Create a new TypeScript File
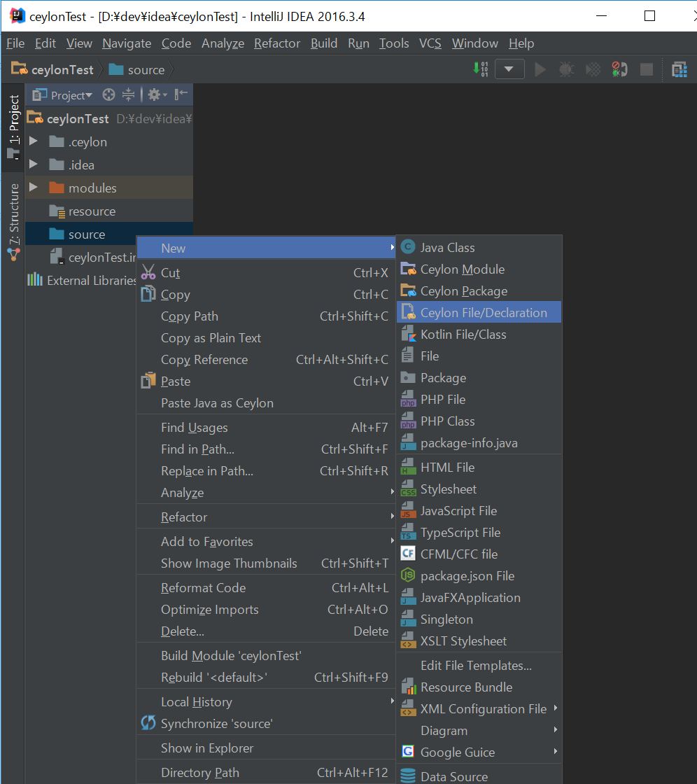Image resolution: width=697 pixels, height=784 pixels. coord(479,533)
